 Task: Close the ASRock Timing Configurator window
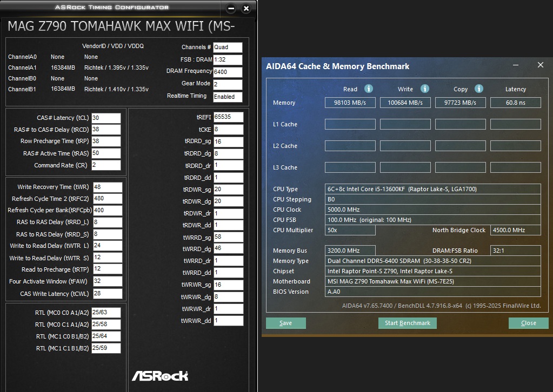pos(246,9)
